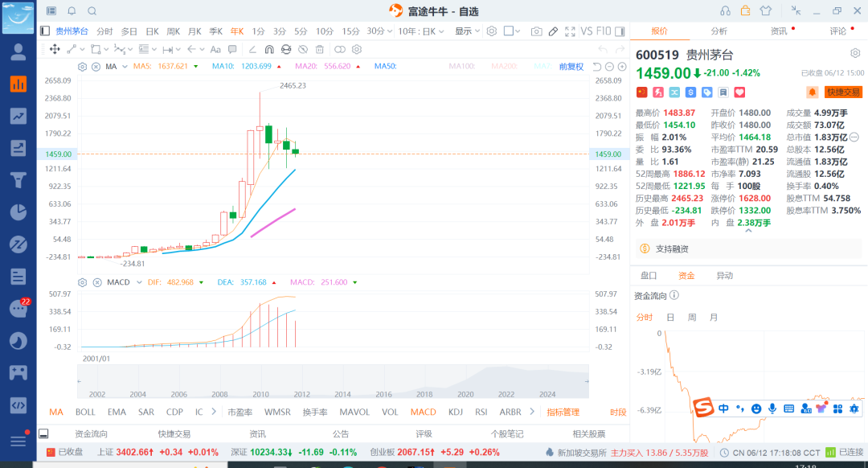Select 日 fund flow period option
868x468 pixels.
(670, 318)
